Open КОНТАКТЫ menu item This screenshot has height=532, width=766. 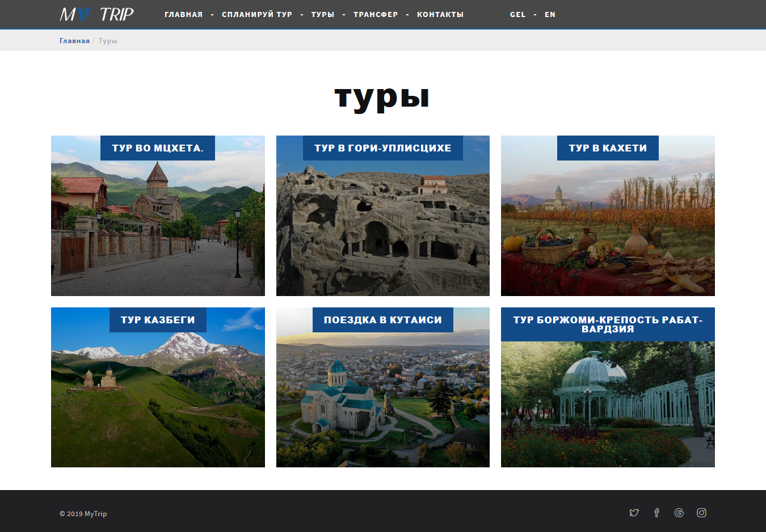(x=440, y=15)
